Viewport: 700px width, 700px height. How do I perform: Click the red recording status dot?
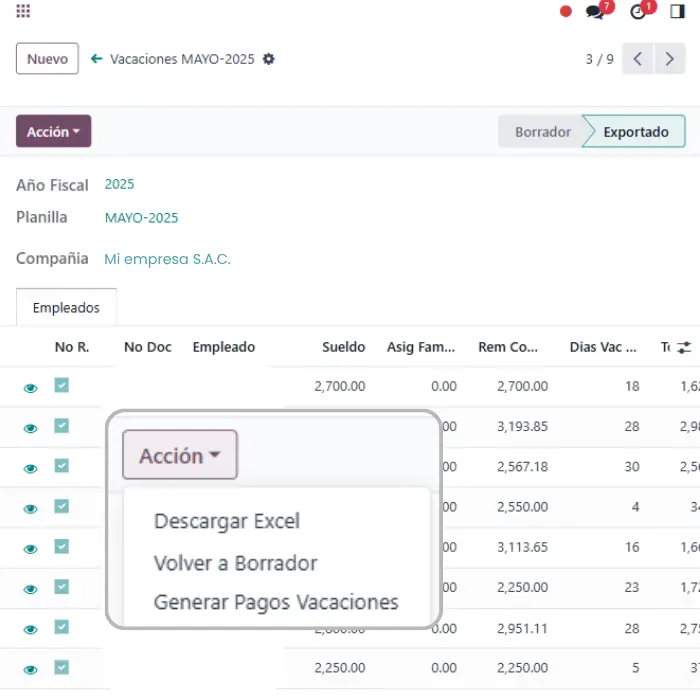tap(566, 12)
